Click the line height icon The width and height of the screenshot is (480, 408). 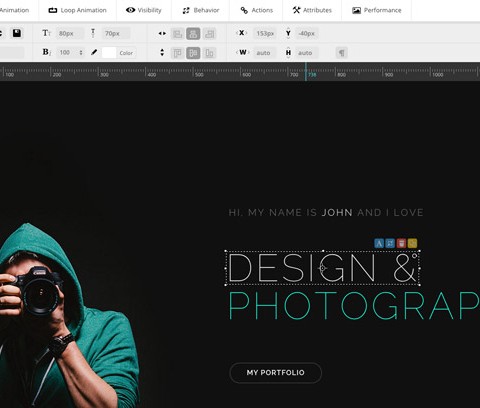(x=93, y=33)
